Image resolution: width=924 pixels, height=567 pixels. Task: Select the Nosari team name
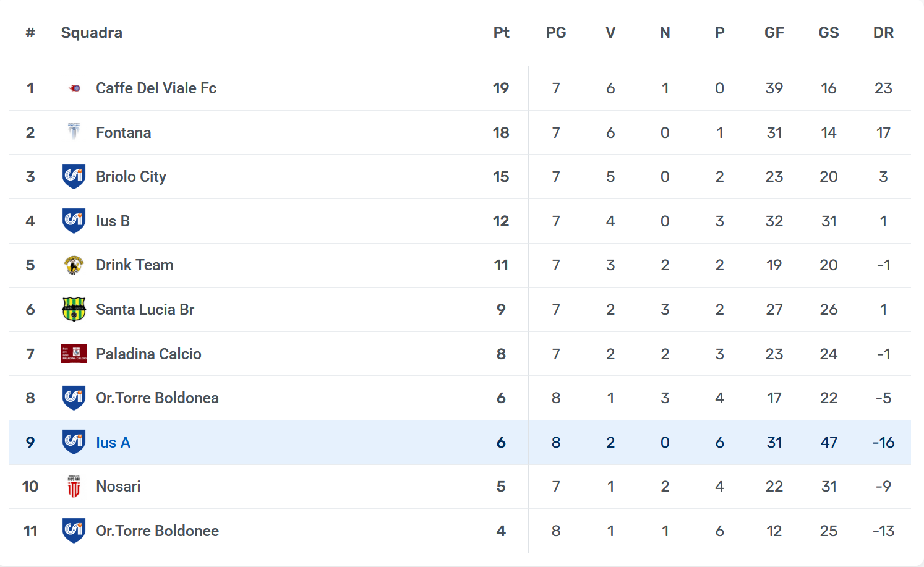coord(118,487)
